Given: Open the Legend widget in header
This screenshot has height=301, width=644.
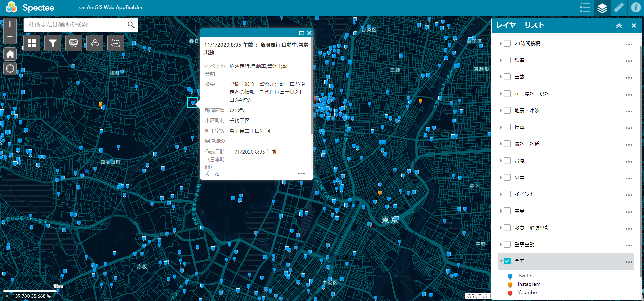Looking at the screenshot, I should pyautogui.click(x=585, y=8).
